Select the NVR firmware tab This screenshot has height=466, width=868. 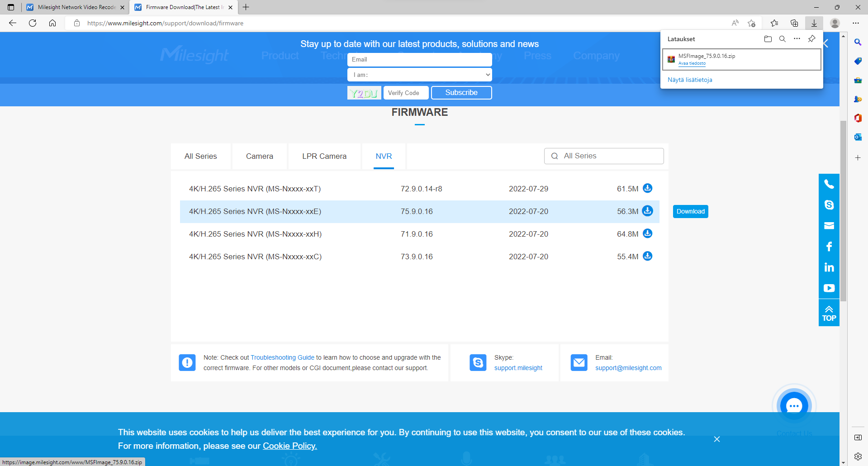[384, 156]
